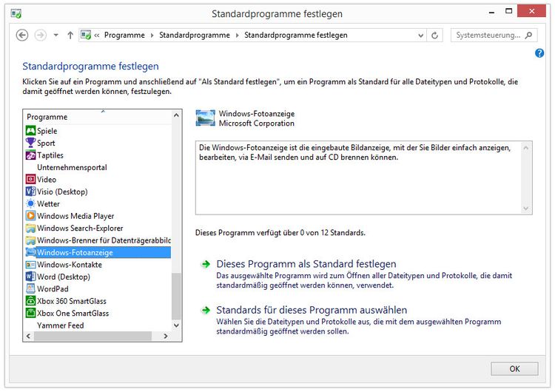Select the Windows Media Player icon
The image size is (555, 392).
pyautogui.click(x=31, y=216)
